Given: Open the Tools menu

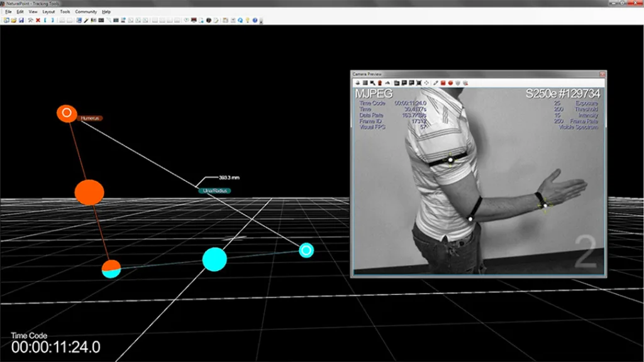Looking at the screenshot, I should (x=65, y=12).
